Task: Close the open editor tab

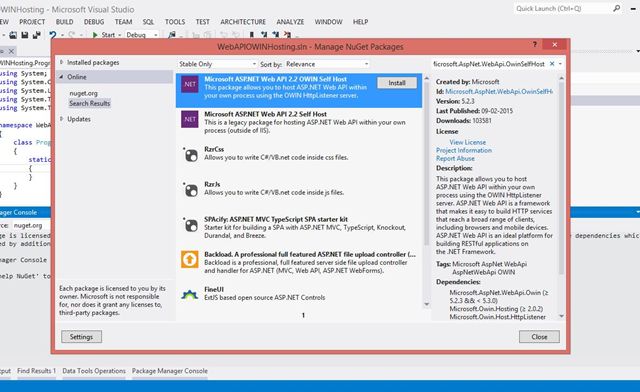Action: pyautogui.click(x=11, y=51)
